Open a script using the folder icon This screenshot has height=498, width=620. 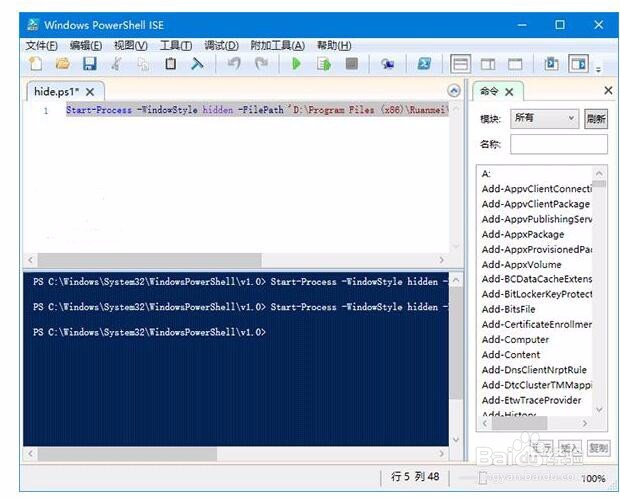pyautogui.click(x=62, y=64)
